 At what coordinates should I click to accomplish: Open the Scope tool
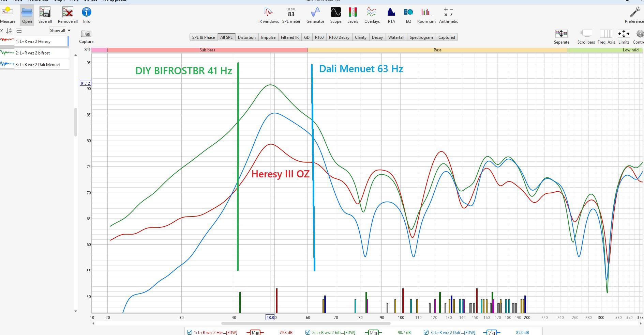coord(335,15)
